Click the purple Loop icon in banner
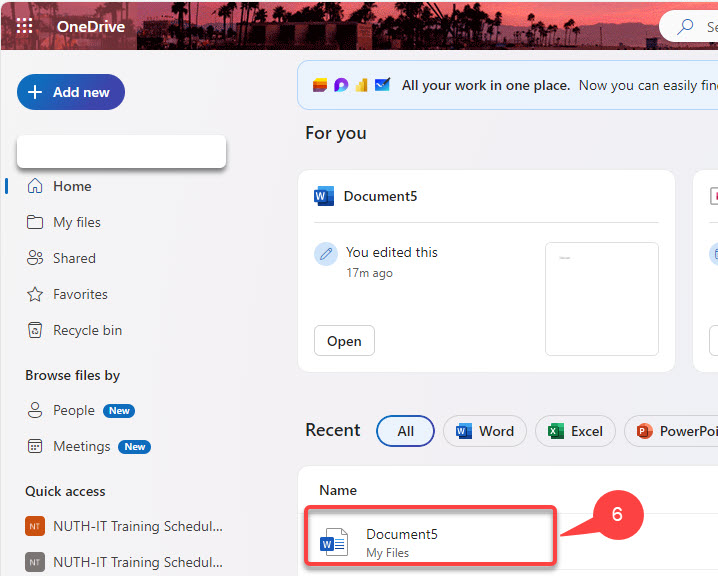Screen dimensions: 718x576 coord(341,85)
